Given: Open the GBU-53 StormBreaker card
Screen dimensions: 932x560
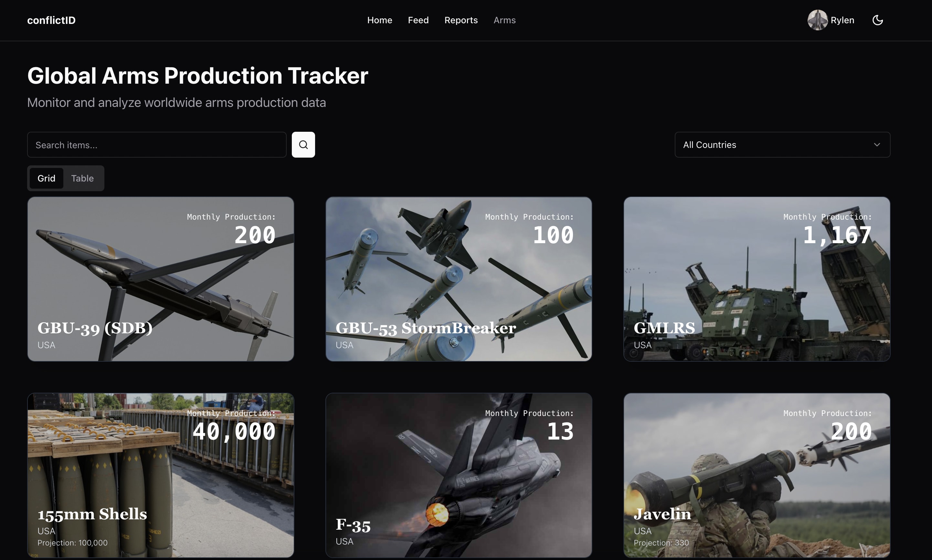Looking at the screenshot, I should [x=459, y=279].
